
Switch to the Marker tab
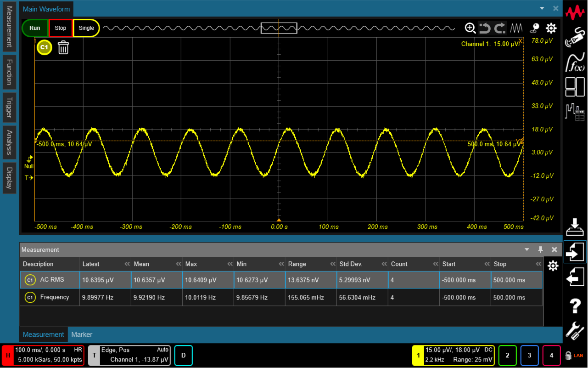click(x=82, y=334)
